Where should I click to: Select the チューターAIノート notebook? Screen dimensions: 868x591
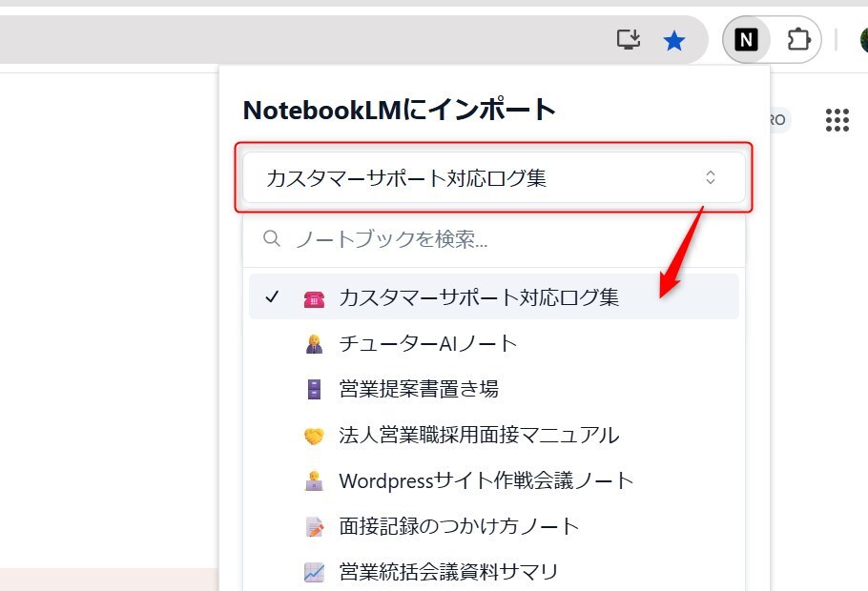(494, 344)
